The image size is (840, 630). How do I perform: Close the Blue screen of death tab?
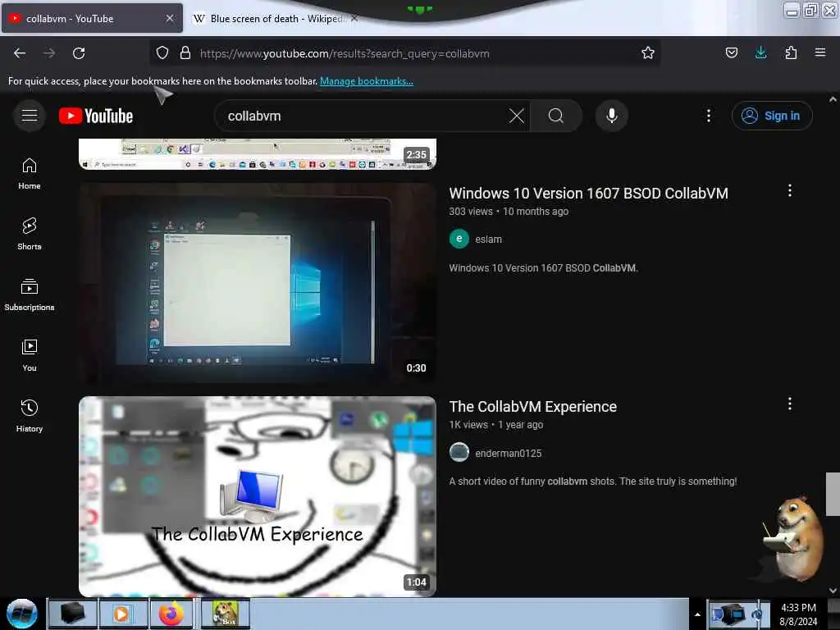(x=354, y=18)
